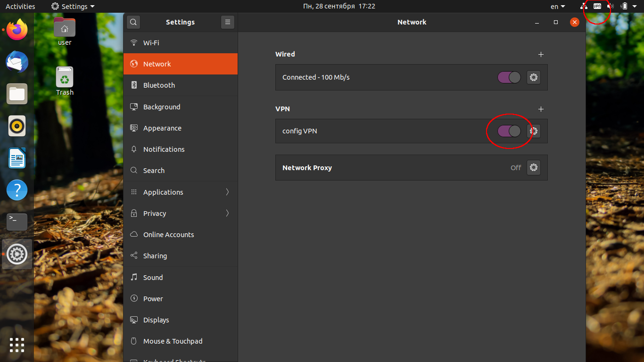Expand the Privacy settings section

pyautogui.click(x=181, y=213)
